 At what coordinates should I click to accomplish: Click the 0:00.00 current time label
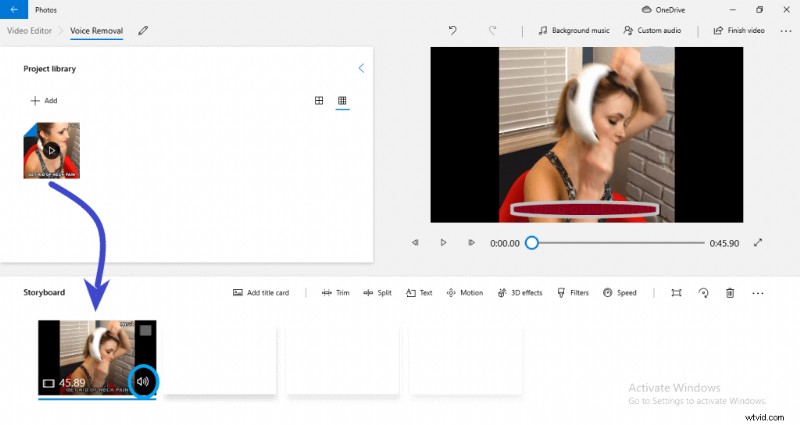pyautogui.click(x=505, y=243)
